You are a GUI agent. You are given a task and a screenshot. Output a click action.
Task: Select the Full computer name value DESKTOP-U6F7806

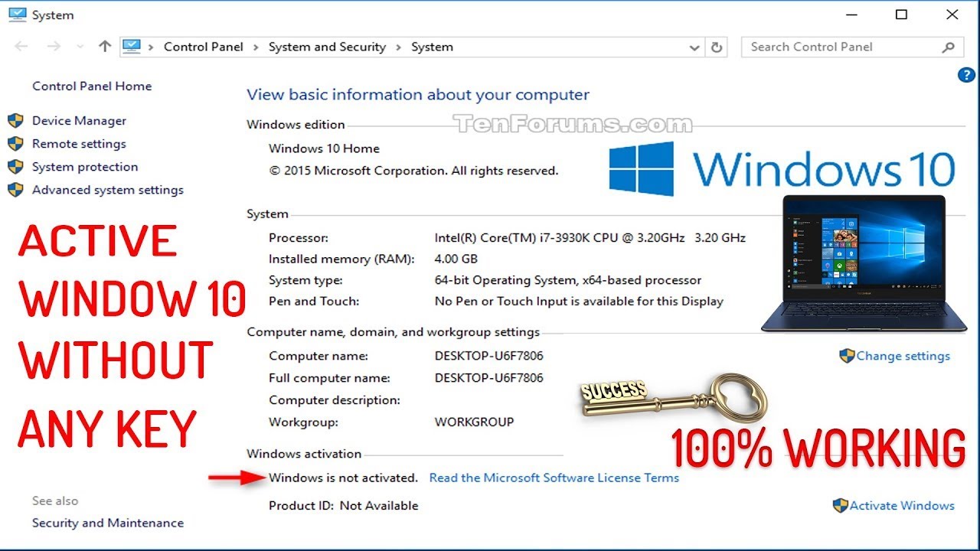pyautogui.click(x=489, y=378)
